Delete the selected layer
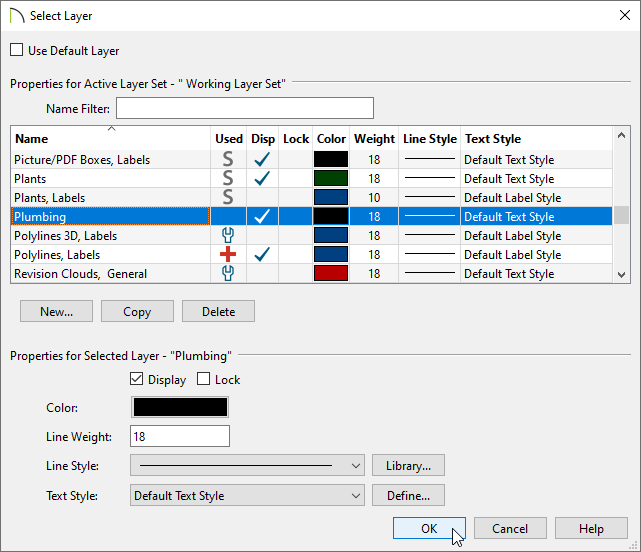Screen dimensions: 641x552 (x=218, y=312)
